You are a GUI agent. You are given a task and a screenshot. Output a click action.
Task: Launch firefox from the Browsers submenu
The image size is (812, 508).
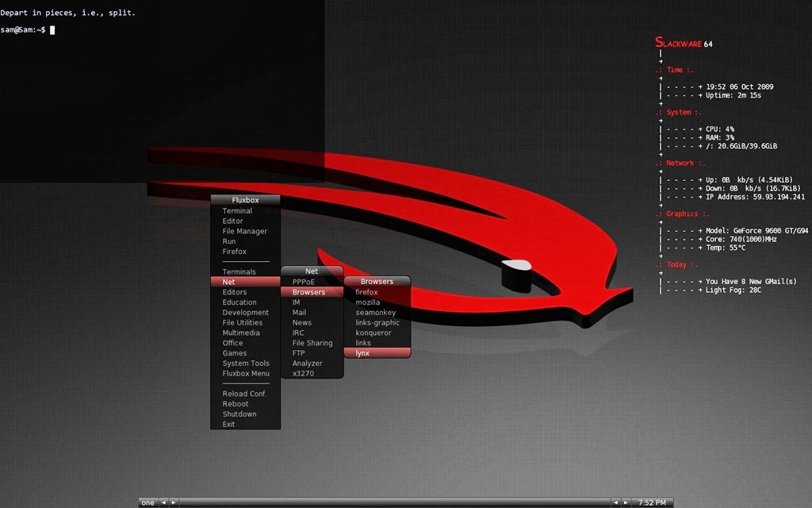point(377,292)
